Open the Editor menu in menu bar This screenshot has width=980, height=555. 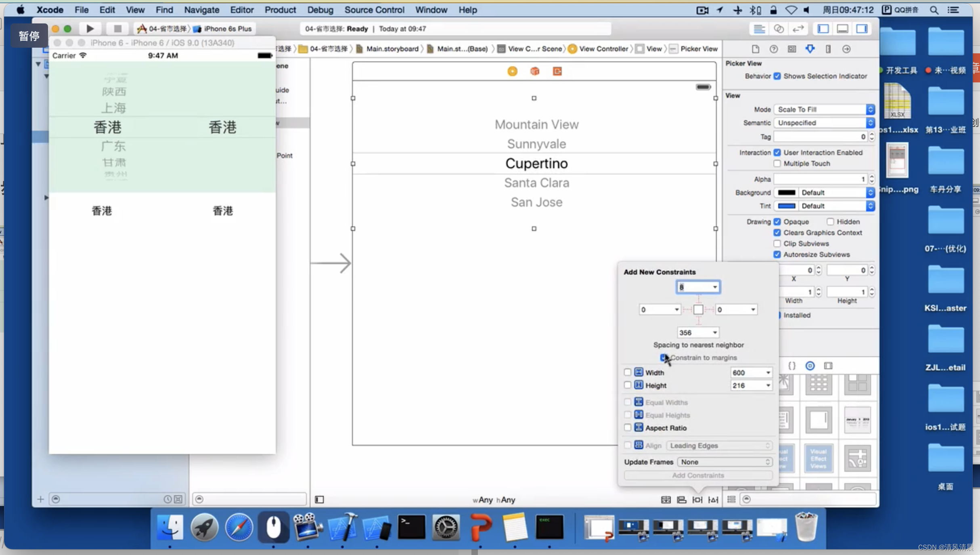[x=241, y=9]
